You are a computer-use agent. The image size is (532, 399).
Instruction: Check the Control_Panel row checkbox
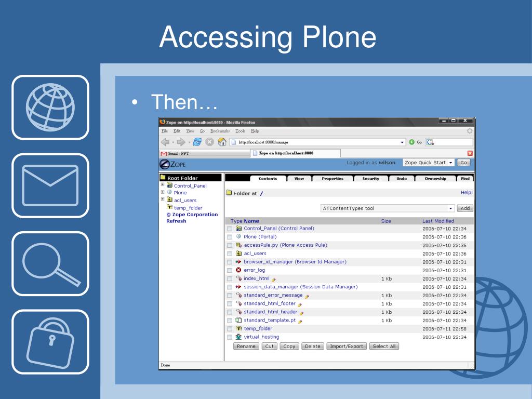point(230,229)
